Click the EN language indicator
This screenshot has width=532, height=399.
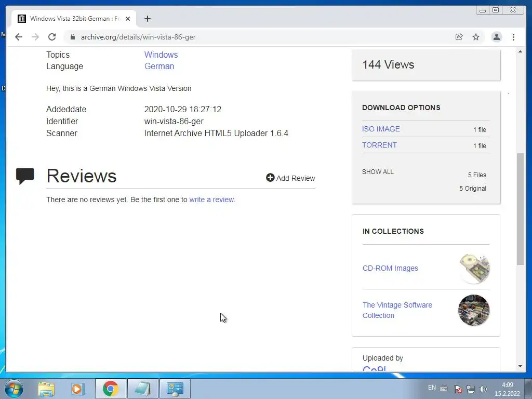click(432, 388)
